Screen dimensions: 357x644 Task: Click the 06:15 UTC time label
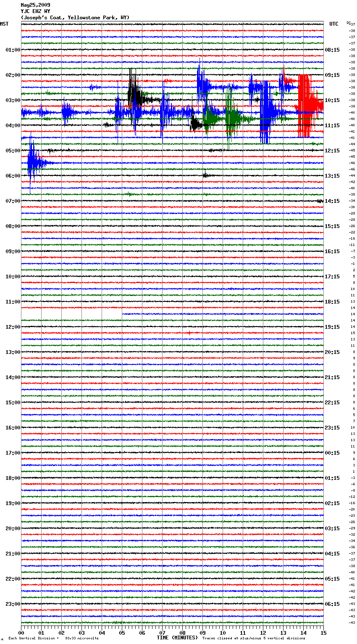click(332, 604)
